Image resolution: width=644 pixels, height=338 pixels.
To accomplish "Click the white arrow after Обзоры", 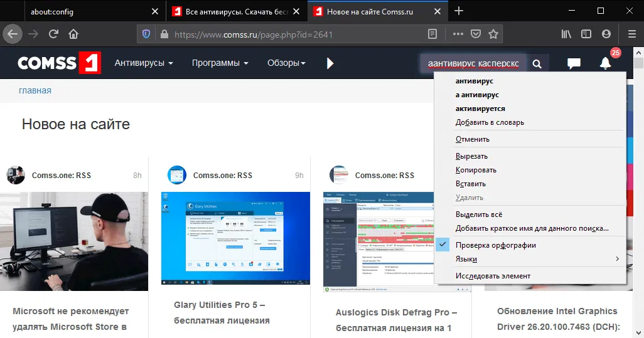I will (x=330, y=63).
